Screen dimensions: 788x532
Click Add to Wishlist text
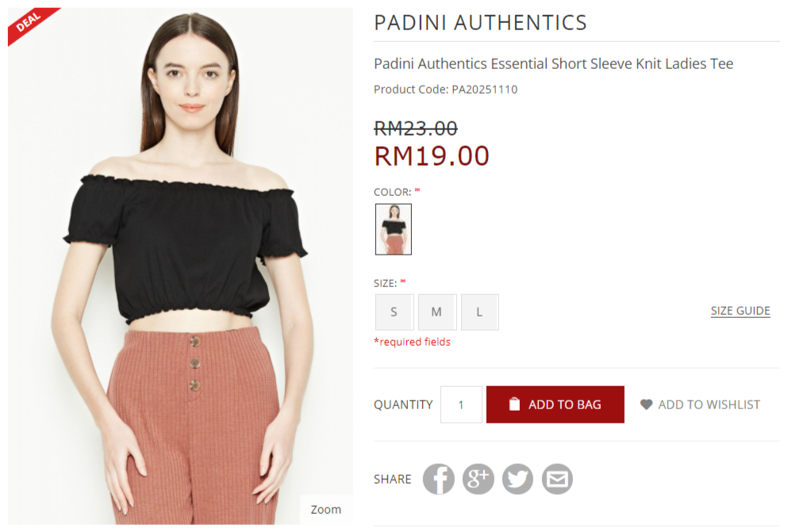[x=709, y=404]
